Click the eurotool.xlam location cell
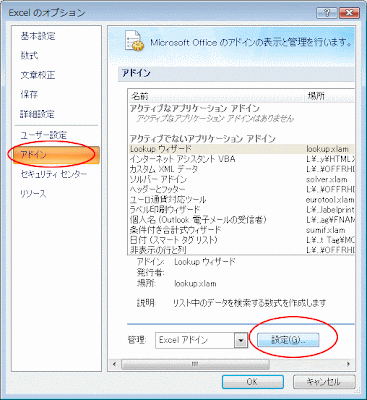 point(330,199)
